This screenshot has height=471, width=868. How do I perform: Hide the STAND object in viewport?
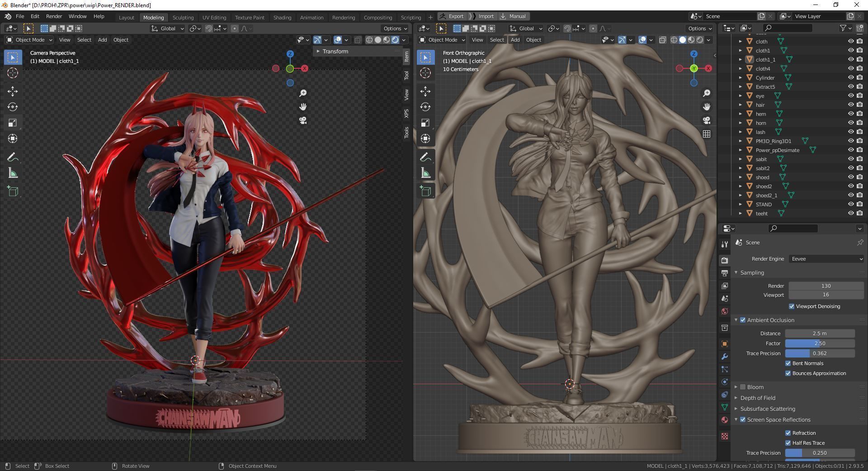coord(850,204)
